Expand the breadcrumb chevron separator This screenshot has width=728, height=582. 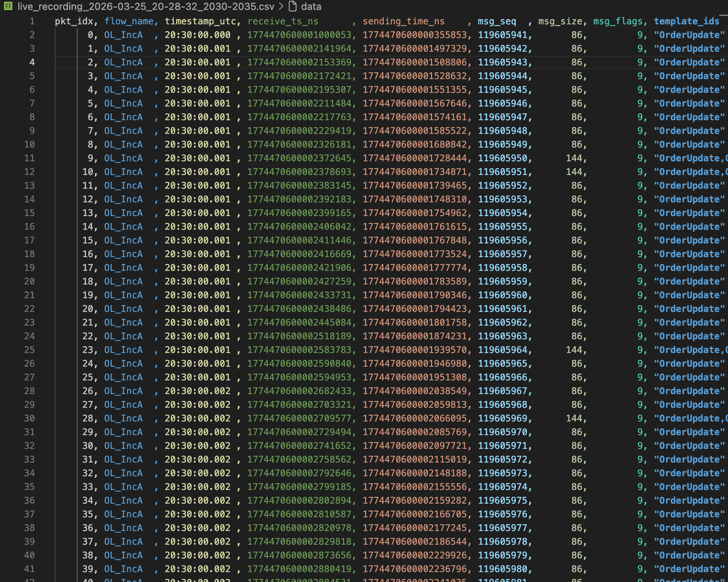(281, 6)
